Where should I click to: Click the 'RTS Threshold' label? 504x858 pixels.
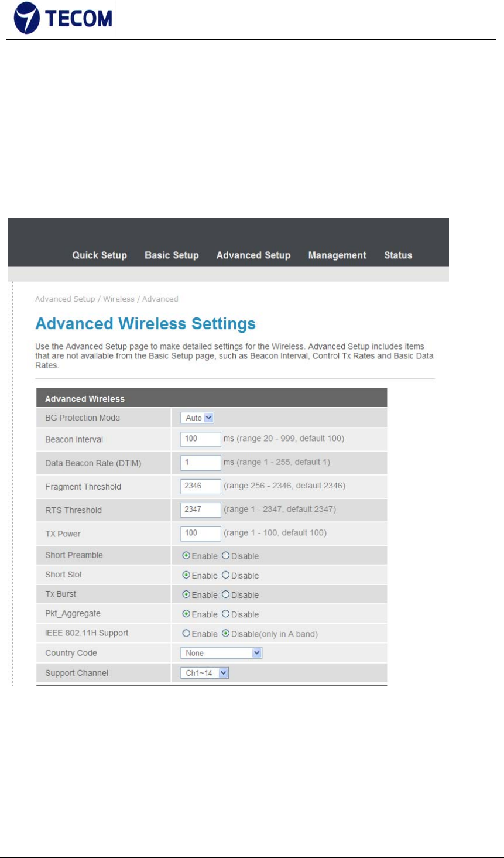[x=74, y=510]
